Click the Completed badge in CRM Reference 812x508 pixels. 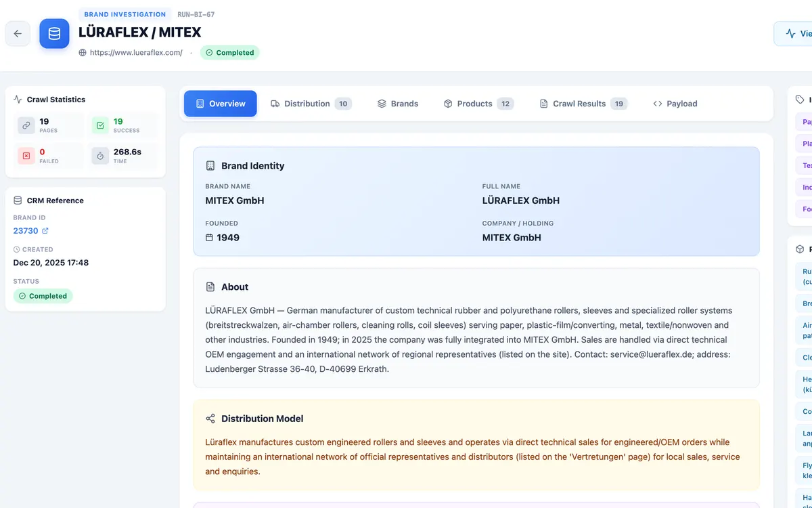(43, 296)
